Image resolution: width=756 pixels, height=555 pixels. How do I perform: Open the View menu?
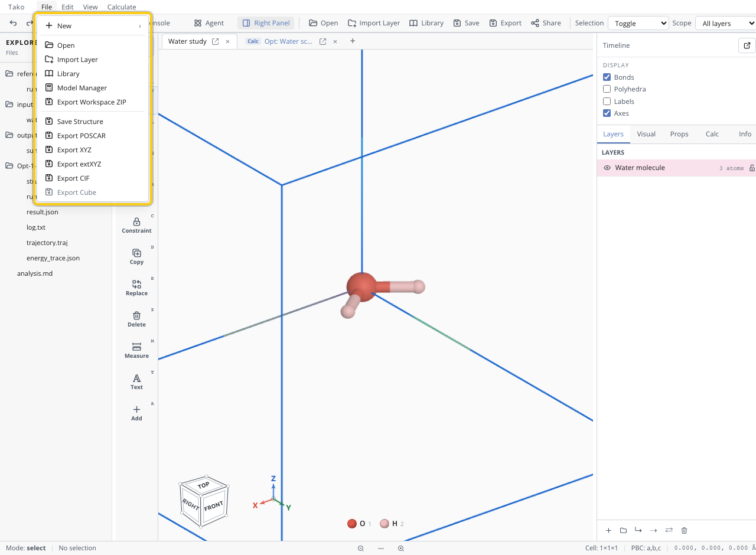[90, 7]
